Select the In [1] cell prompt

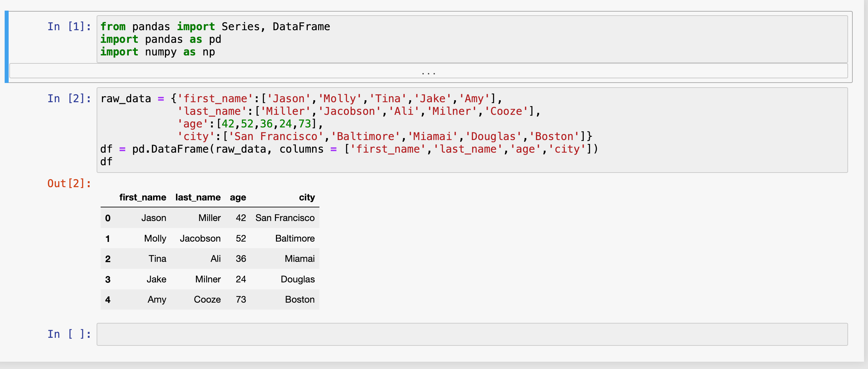(69, 27)
